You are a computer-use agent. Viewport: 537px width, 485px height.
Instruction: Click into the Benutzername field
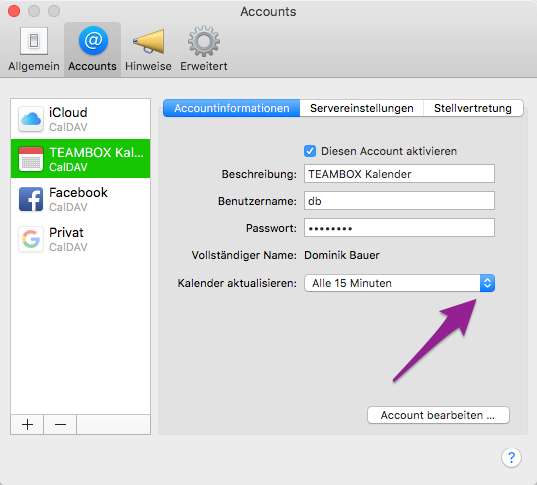pos(399,201)
